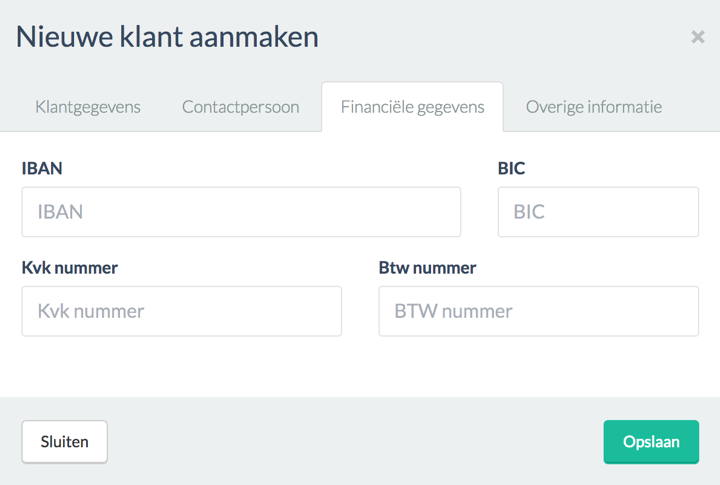Click the Nieuwe klant aanmaken heading
Viewport: 720px width, 485px height.
coord(167,37)
